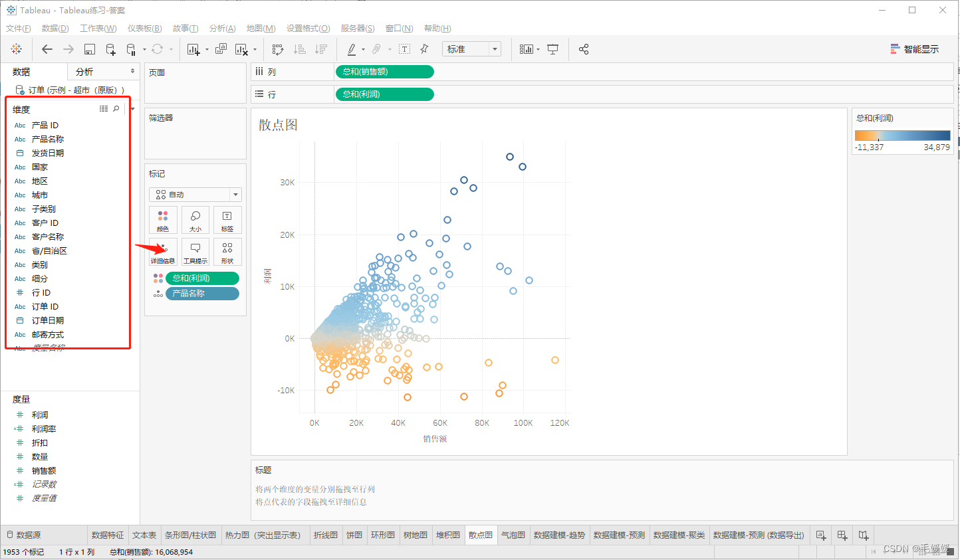
Task: Click the 产品名称 pill in marks card
Action: click(x=202, y=294)
